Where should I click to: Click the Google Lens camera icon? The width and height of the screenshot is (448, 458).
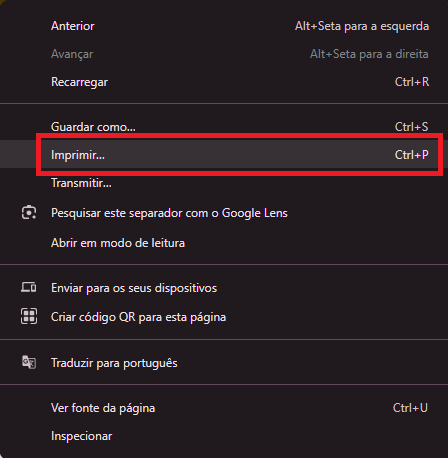click(29, 213)
